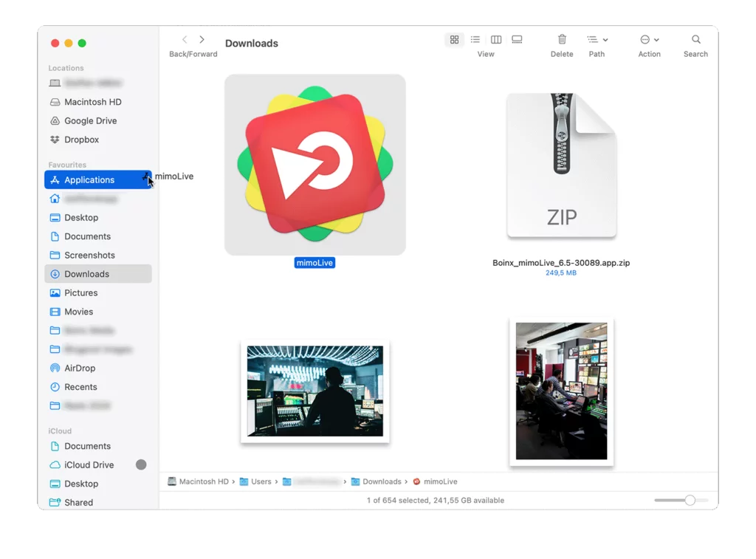Image resolution: width=756 pixels, height=559 pixels.
Task: Select Applications in Favourites
Action: click(x=98, y=180)
